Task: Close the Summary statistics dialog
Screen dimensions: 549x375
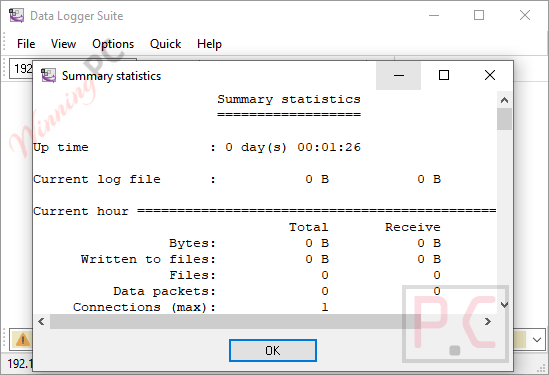Action: [x=490, y=76]
